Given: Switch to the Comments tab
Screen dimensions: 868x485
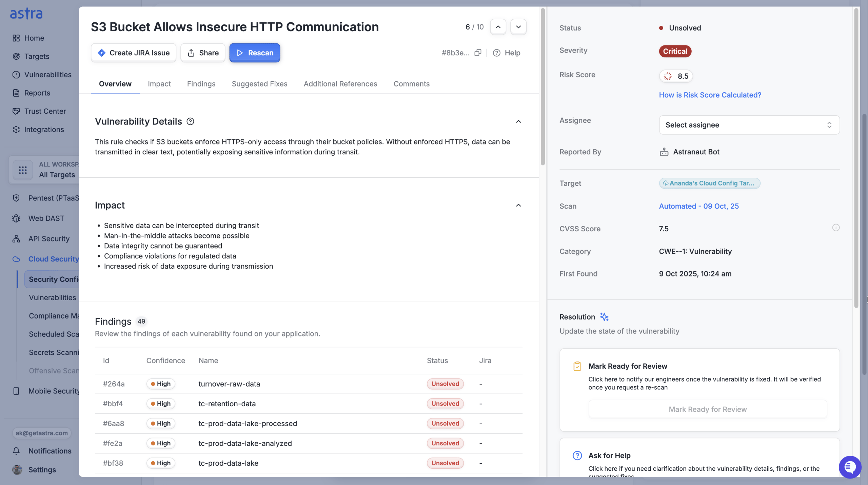Looking at the screenshot, I should point(412,84).
